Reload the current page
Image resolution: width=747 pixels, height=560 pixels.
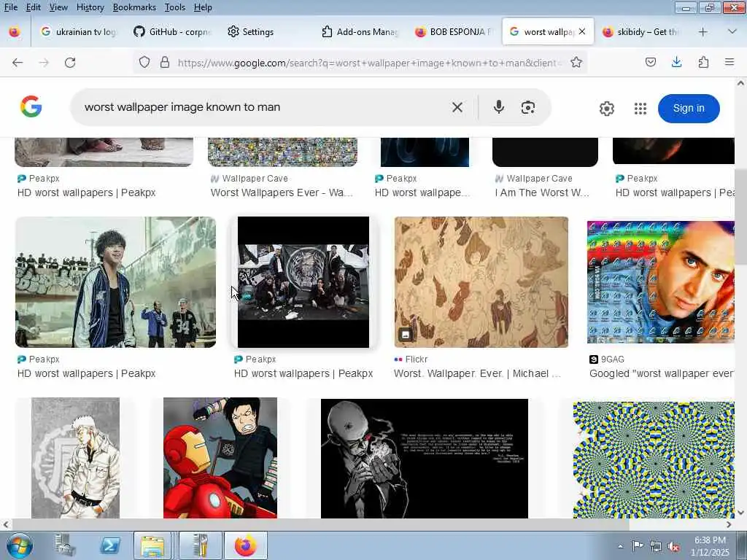[x=70, y=63]
